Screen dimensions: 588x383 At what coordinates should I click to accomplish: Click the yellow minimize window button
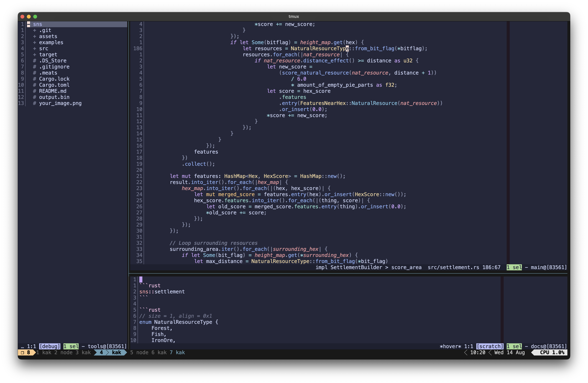(x=29, y=17)
